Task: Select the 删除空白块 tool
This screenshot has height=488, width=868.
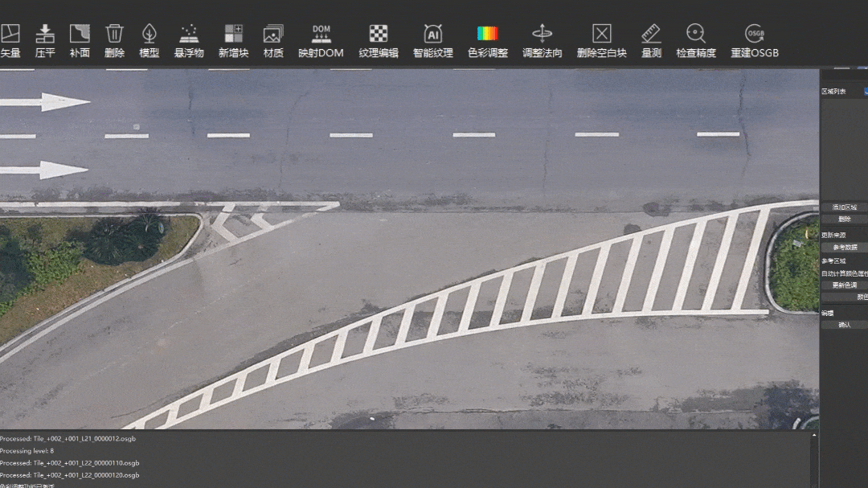Action: click(x=602, y=34)
